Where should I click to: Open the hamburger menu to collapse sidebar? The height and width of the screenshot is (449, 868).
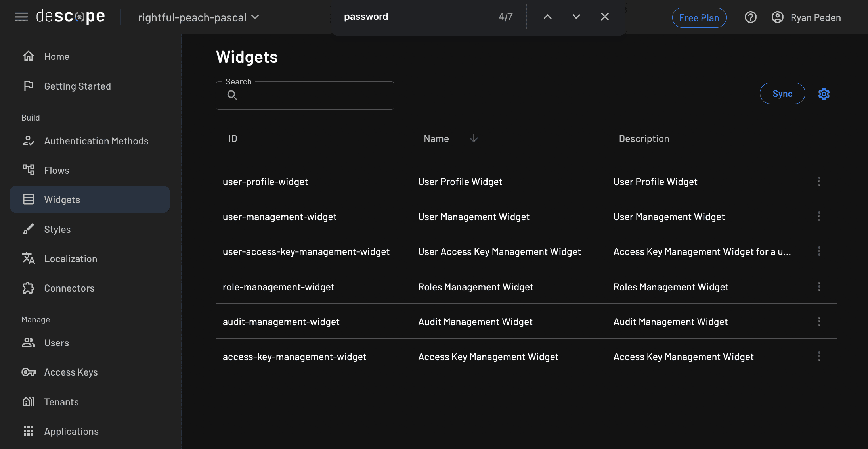click(21, 17)
